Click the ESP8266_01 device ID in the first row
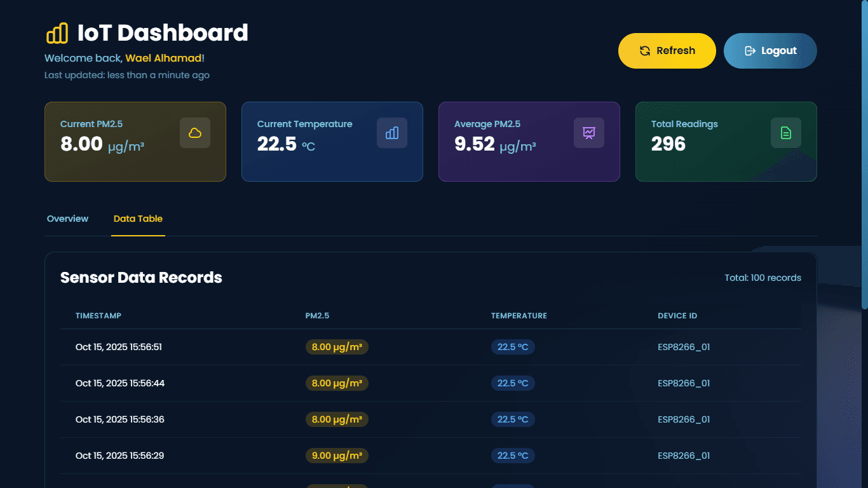 (684, 347)
